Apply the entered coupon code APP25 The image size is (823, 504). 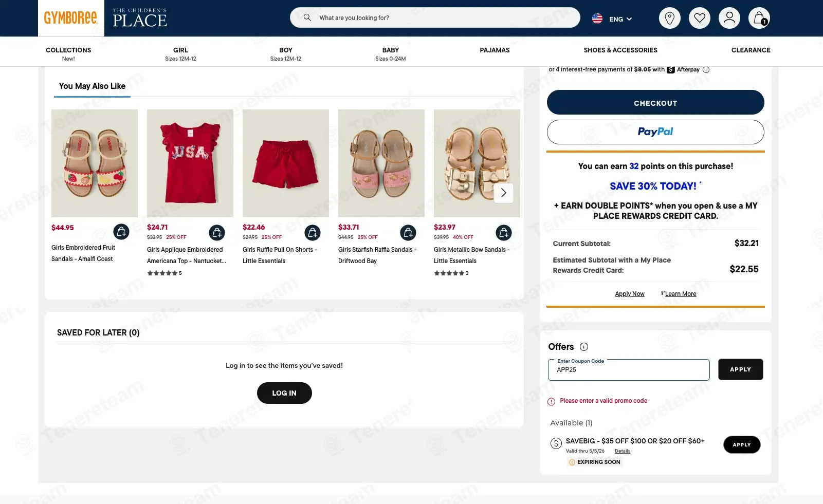pyautogui.click(x=740, y=369)
